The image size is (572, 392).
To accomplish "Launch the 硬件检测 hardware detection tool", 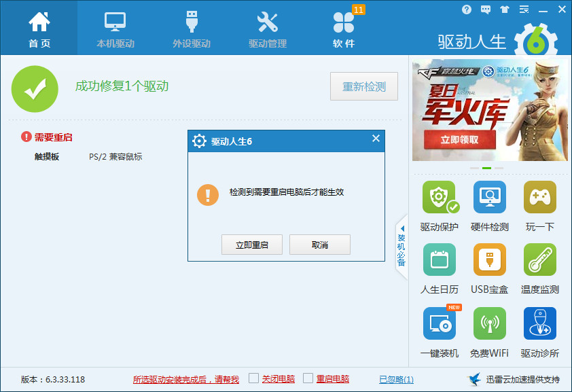I will [x=489, y=197].
